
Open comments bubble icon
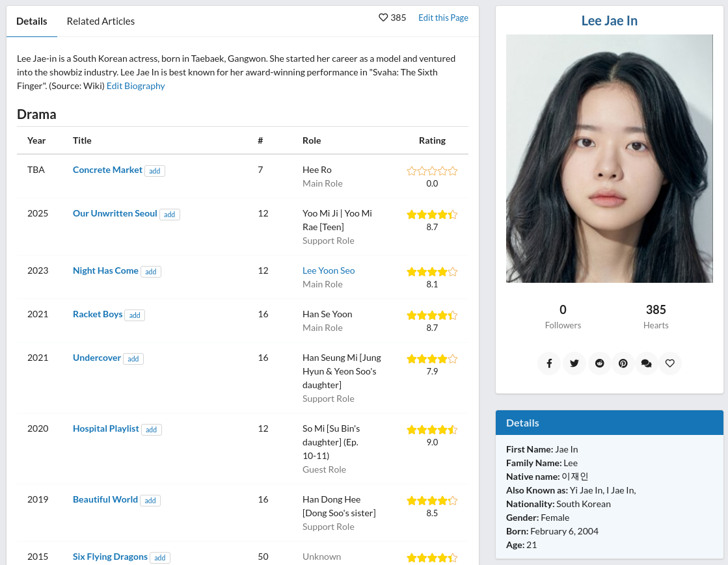(x=646, y=363)
